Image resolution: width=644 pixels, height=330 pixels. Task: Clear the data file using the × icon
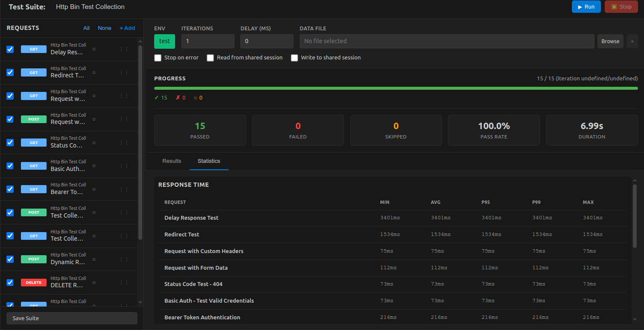632,41
